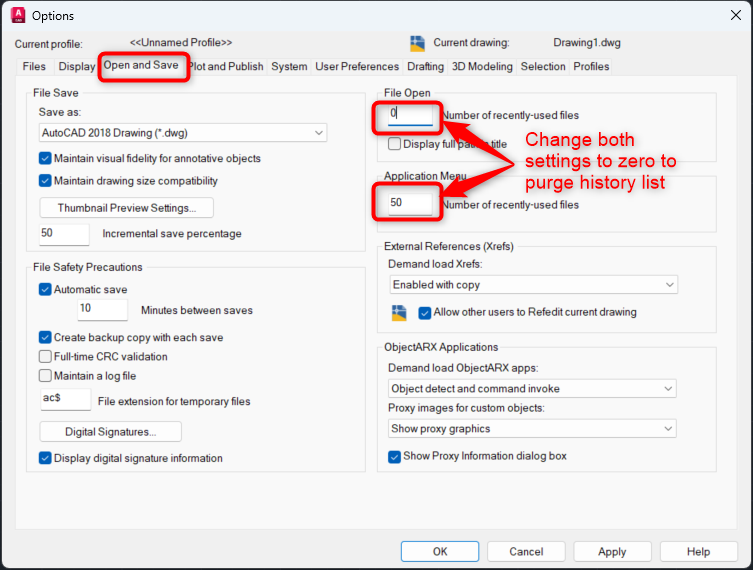Enable Full-time CRC validation
The width and height of the screenshot is (753, 570).
(x=45, y=356)
